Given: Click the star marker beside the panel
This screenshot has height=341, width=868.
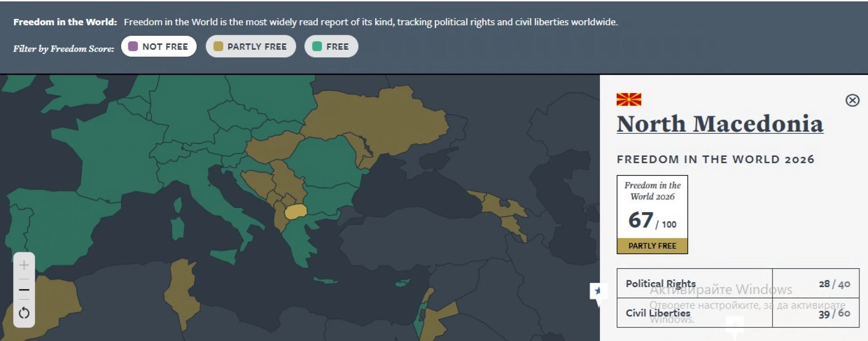Looking at the screenshot, I should [598, 291].
